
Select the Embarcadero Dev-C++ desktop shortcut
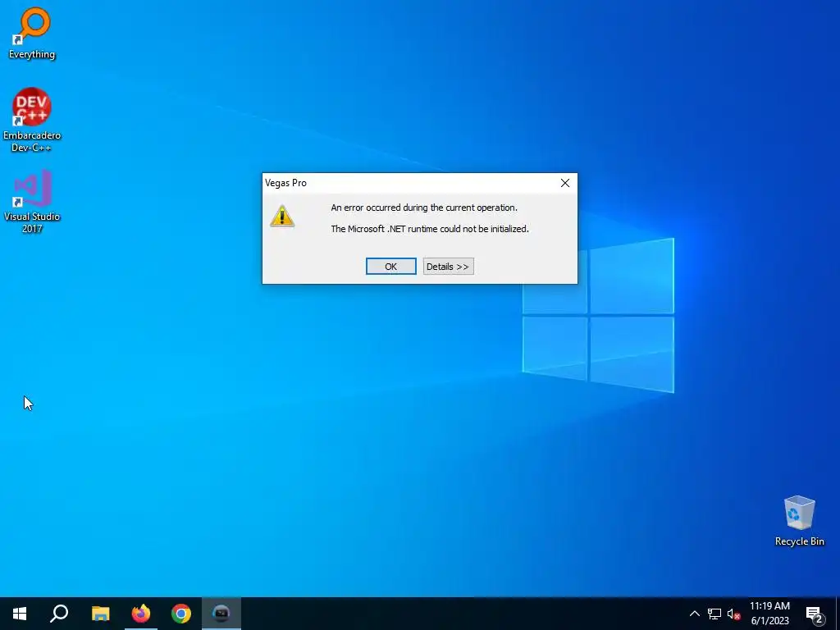(x=32, y=120)
